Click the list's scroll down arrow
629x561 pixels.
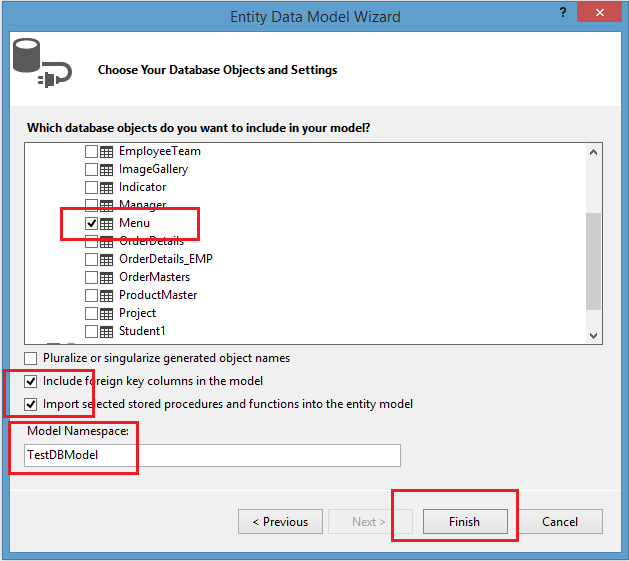coord(593,336)
